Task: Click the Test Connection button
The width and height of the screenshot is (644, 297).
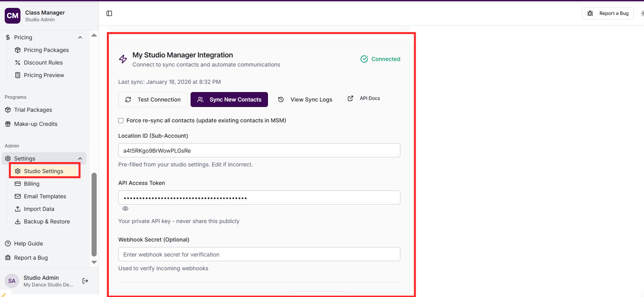Action: [153, 100]
